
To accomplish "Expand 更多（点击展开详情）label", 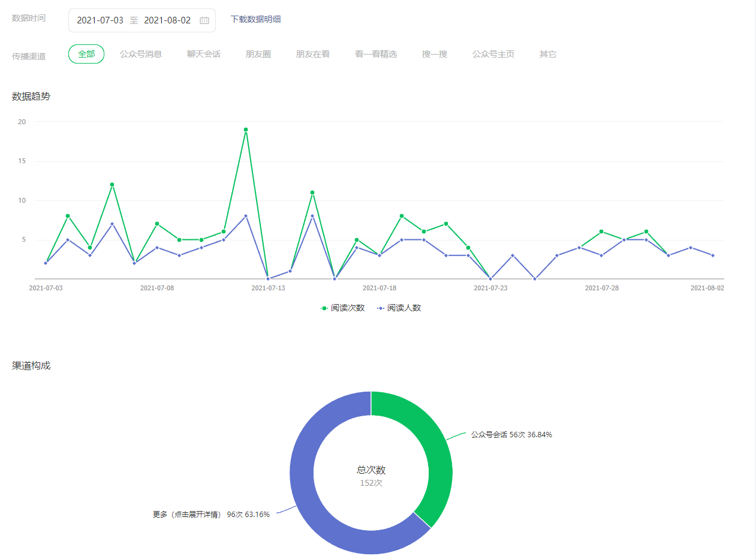I will click(x=187, y=515).
